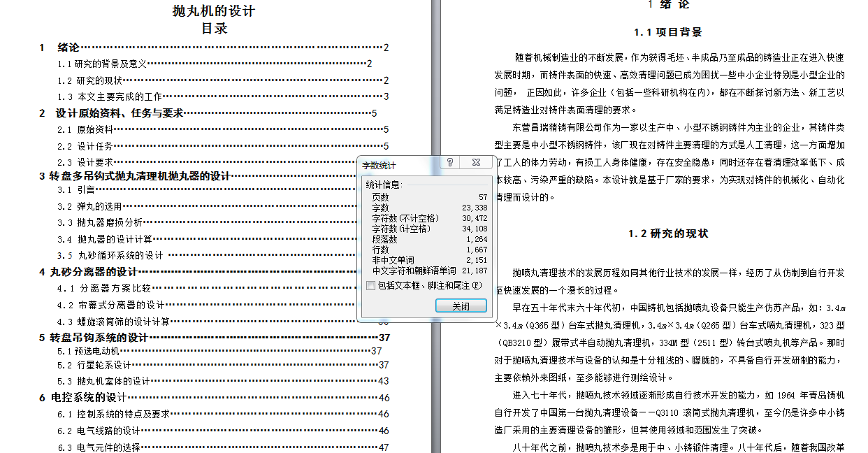Screen dimensions: 868x453
Task: Click the 目录 heading
Action: [214, 29]
